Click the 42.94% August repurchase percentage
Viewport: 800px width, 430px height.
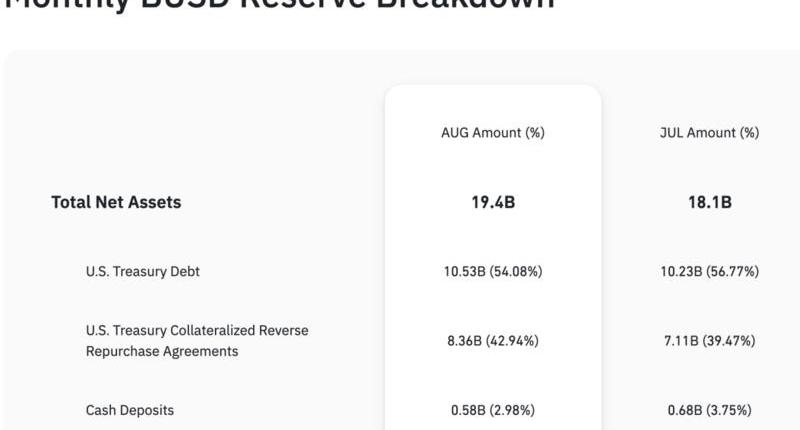tap(513, 341)
